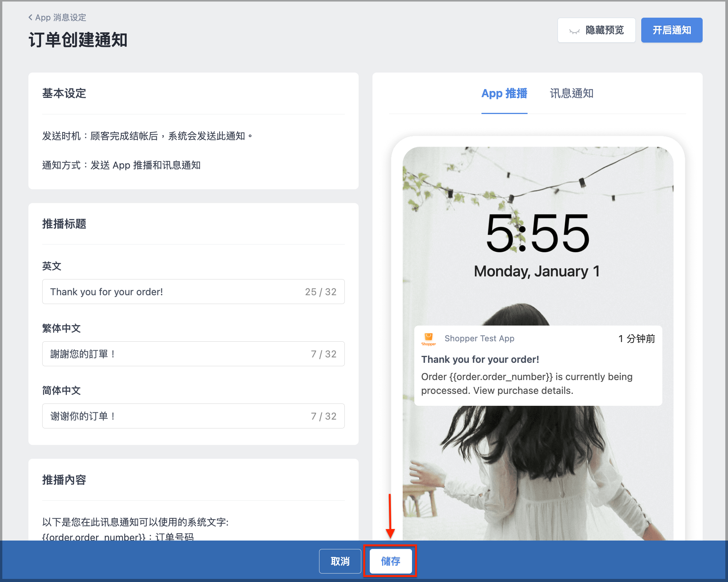
Task: Click the 以下是您在此讯息通知 hint text
Action: (136, 522)
